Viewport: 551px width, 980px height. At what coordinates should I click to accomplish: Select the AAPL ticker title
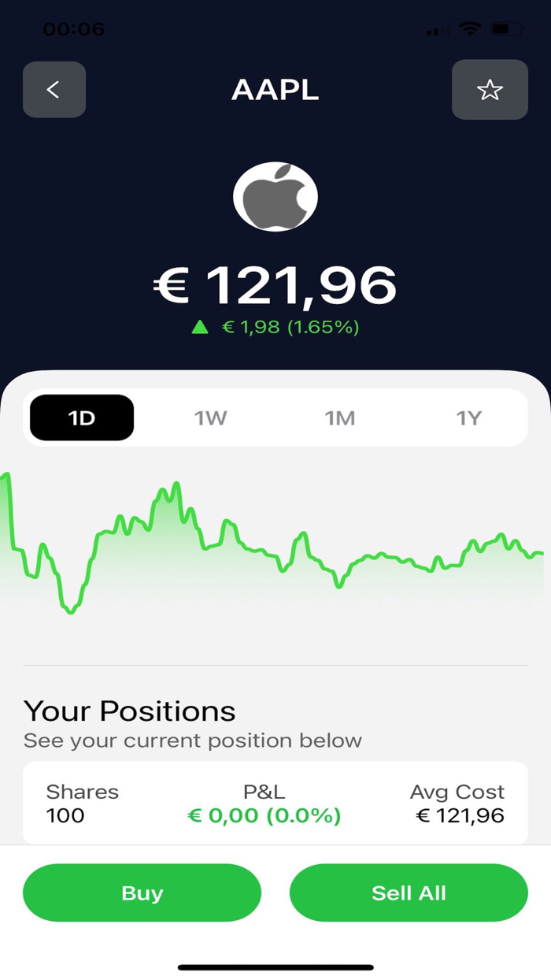[275, 90]
